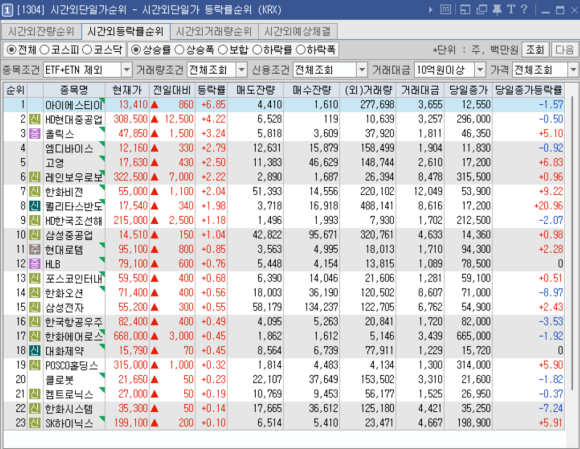
Task: Click the 신 badge beside 한화비전
Action: (35, 191)
